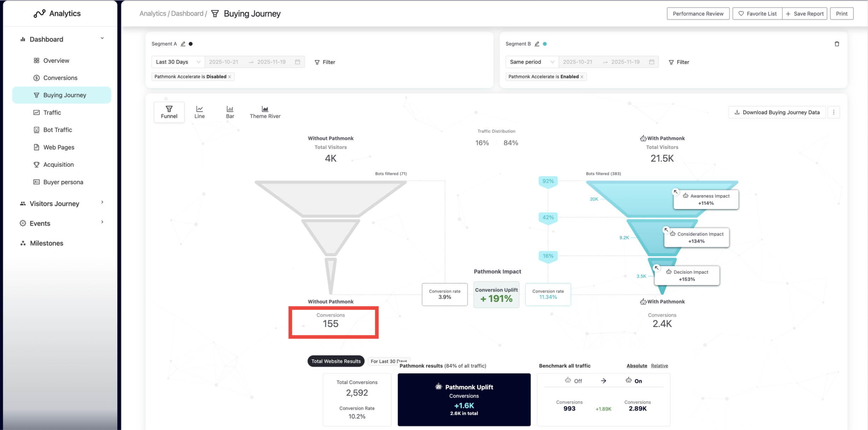Click the Download Buying Journey Data button

click(777, 112)
